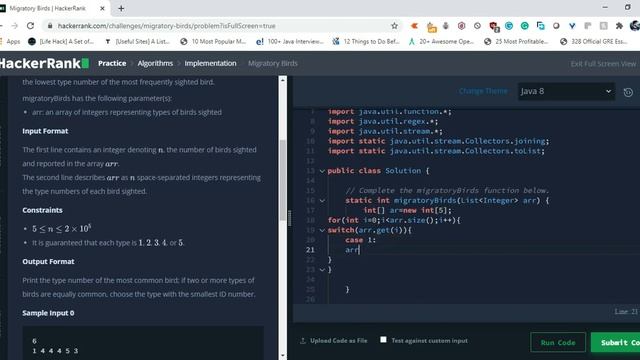Click Upload Code as File text
640x360 pixels.
(x=338, y=341)
